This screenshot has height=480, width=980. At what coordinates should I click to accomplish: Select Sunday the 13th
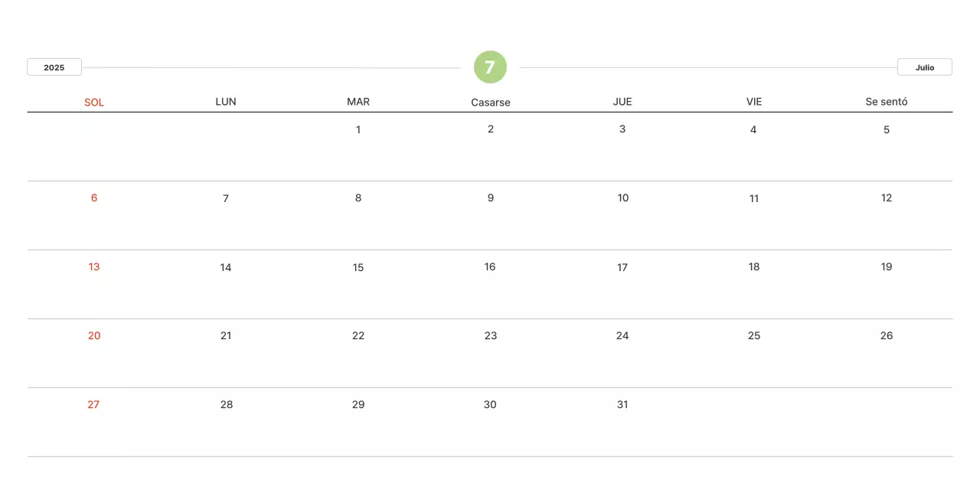94,266
